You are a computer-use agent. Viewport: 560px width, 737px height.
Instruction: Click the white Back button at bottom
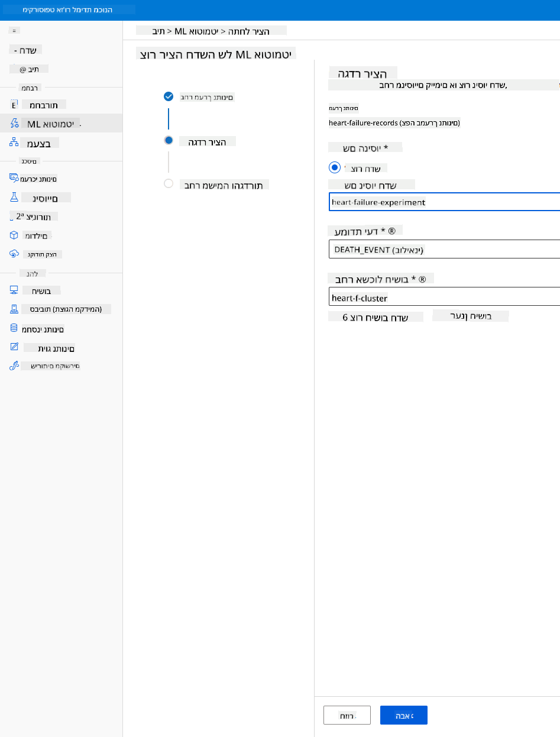pyautogui.click(x=347, y=715)
